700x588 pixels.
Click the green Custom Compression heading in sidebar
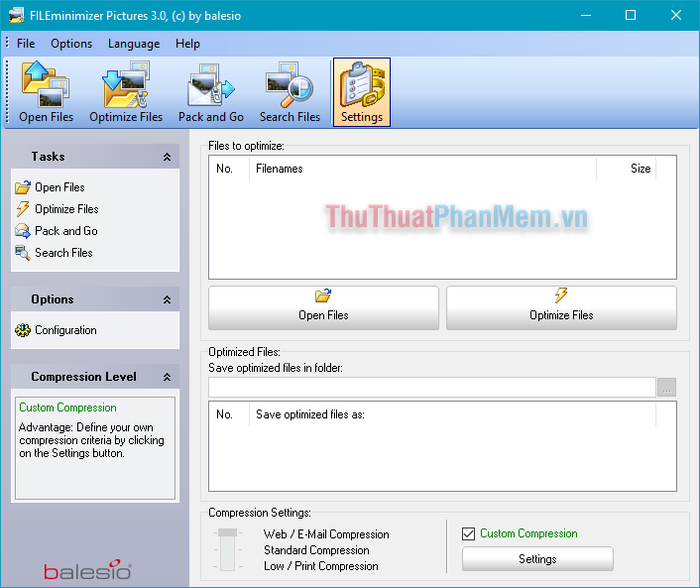(x=67, y=408)
